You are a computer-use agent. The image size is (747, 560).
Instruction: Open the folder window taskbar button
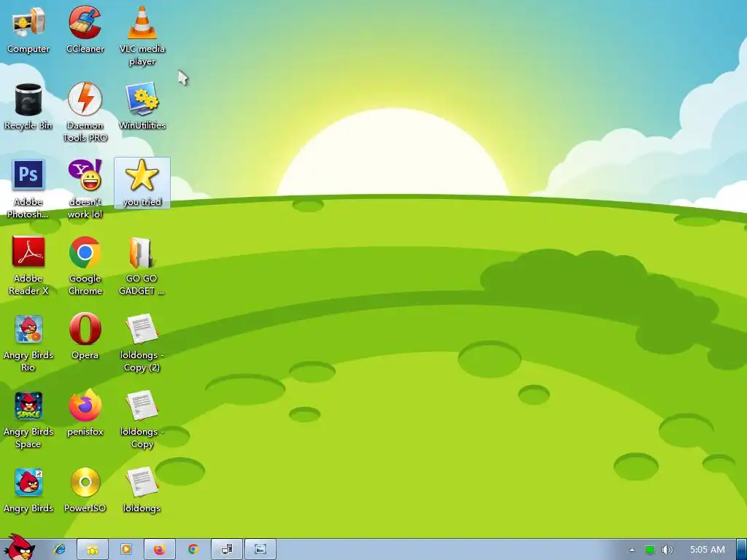pos(93,549)
